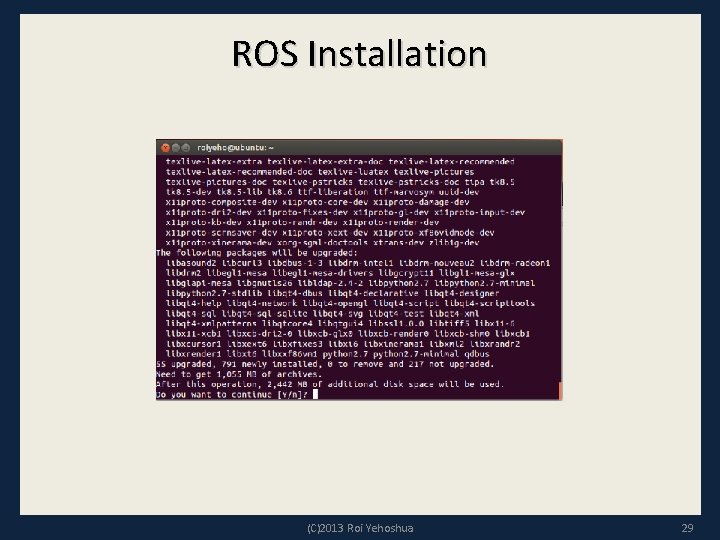Viewport: 720px width, 540px height.
Task: Click the '(C)2013 Roi Yehoshua' footer text
Action: tap(360, 528)
